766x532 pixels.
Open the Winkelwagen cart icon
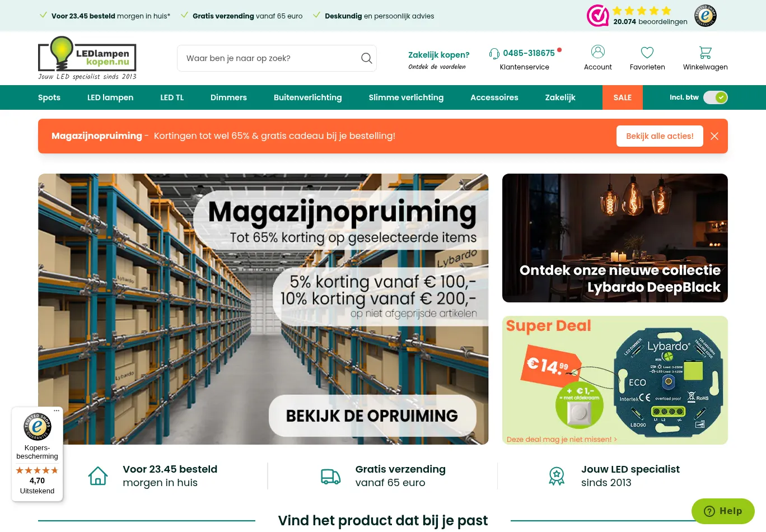[x=706, y=53]
